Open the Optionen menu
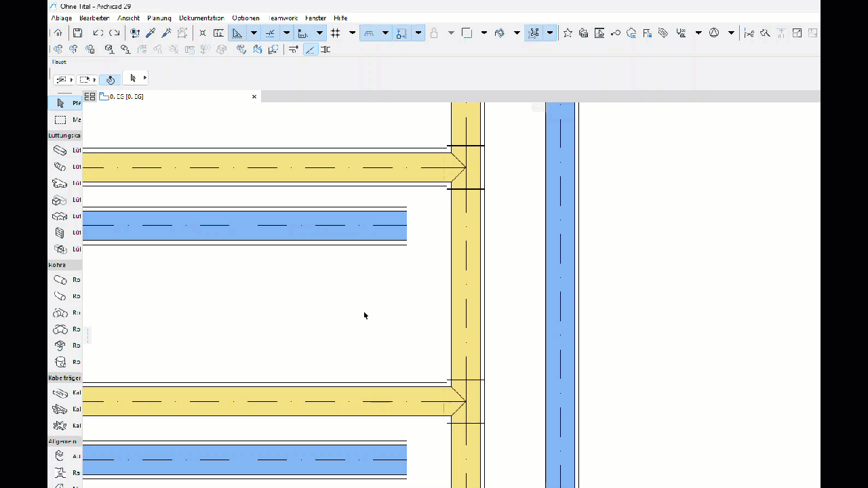Image resolution: width=868 pixels, height=488 pixels. (x=245, y=18)
